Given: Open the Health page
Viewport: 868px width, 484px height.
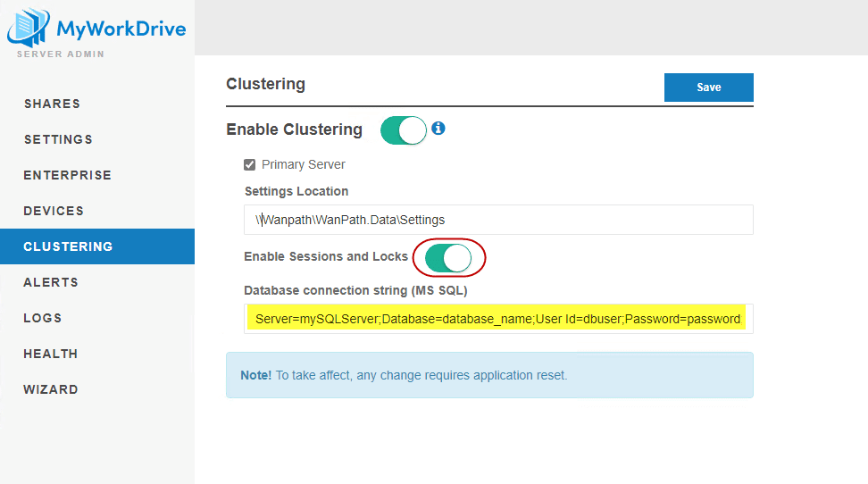Looking at the screenshot, I should tap(50, 354).
